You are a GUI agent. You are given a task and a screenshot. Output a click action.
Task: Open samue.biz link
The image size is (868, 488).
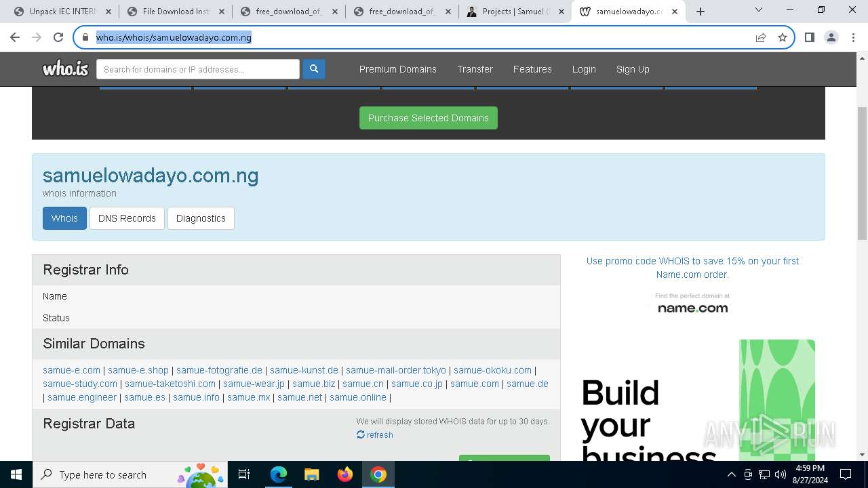(x=314, y=384)
